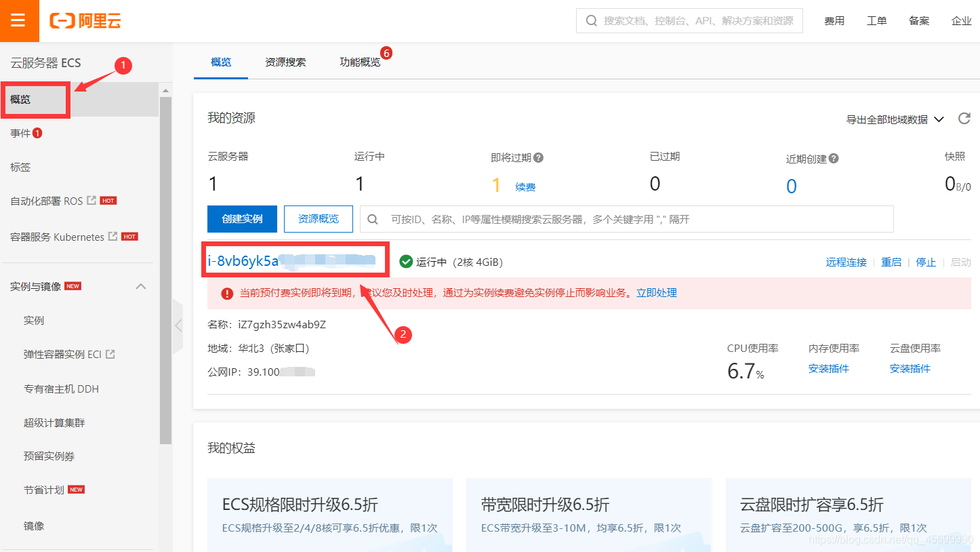Click the region text 华北3（张家口）
Viewport: 980px width, 552px height.
(x=274, y=349)
